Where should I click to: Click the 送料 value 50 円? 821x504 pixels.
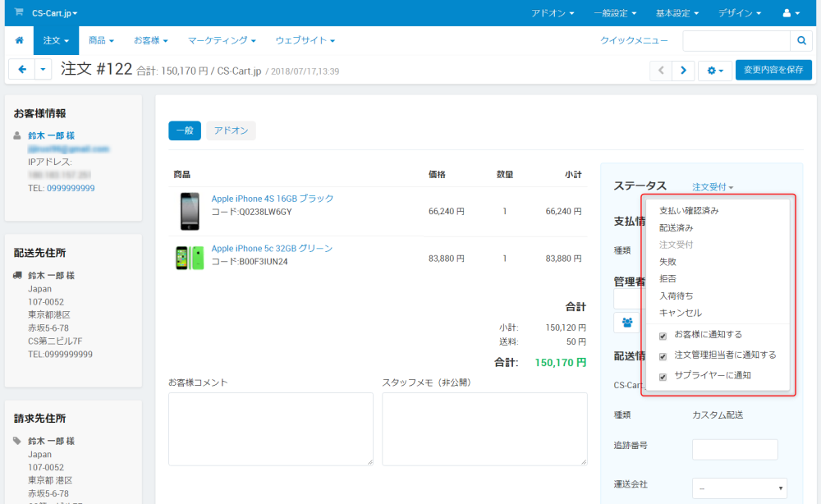(576, 341)
